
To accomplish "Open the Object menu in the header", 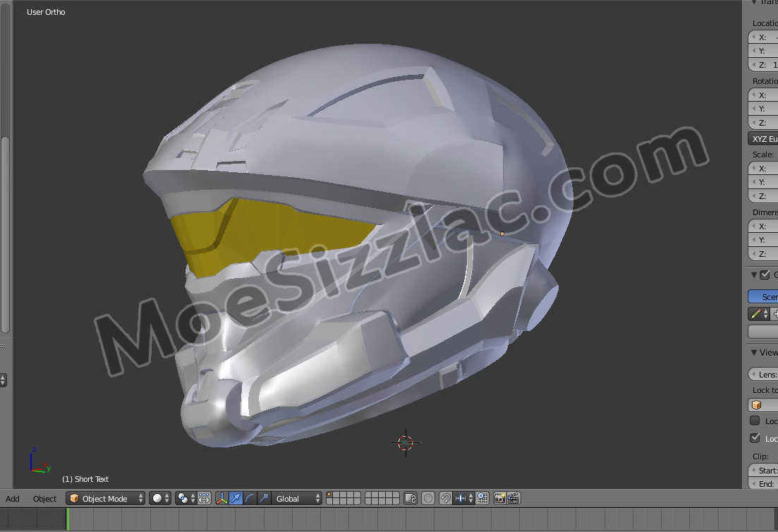I will [x=44, y=499].
